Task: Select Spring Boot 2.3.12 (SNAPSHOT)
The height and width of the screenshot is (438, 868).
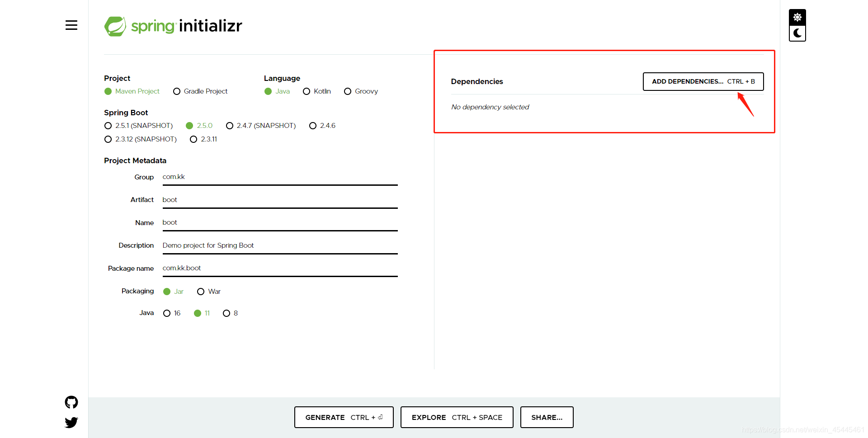Action: coord(141,139)
